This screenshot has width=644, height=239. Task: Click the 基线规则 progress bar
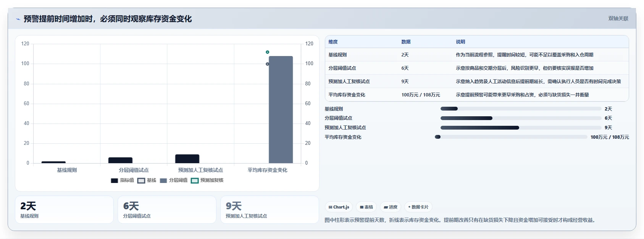tap(521, 109)
